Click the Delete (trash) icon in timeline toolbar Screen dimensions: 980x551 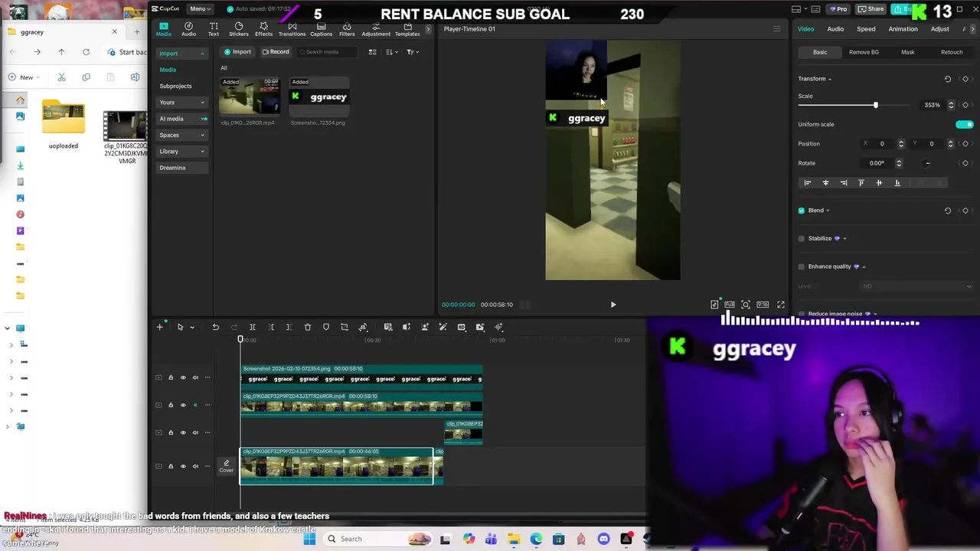pos(308,328)
